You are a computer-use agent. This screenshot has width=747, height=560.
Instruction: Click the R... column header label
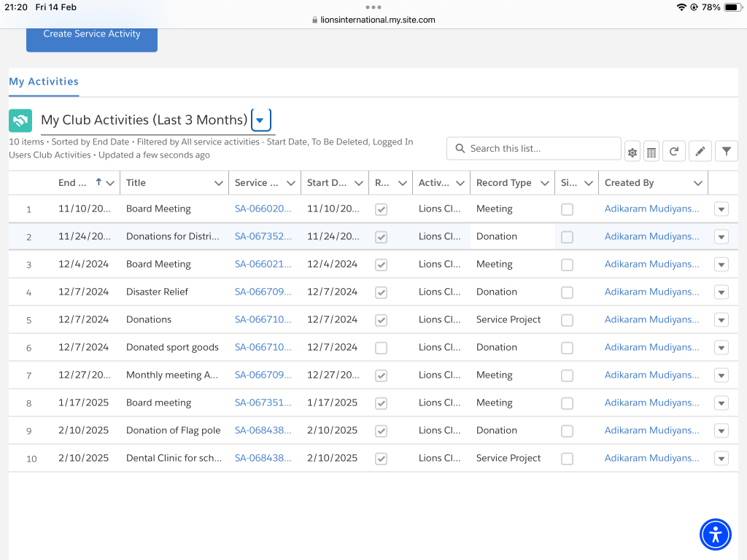pyautogui.click(x=382, y=183)
